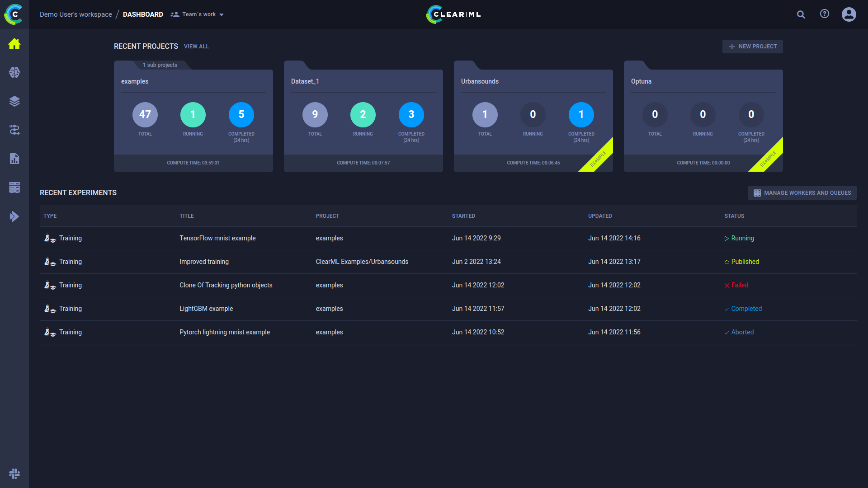Sort experiments by the STATUS column
This screenshot has height=488, width=868.
click(734, 216)
